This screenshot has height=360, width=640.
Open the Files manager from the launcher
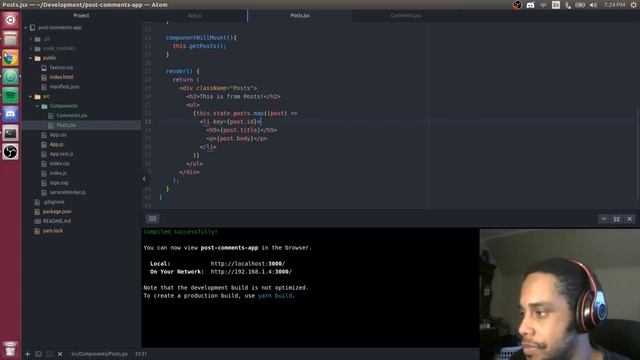click(x=10, y=39)
